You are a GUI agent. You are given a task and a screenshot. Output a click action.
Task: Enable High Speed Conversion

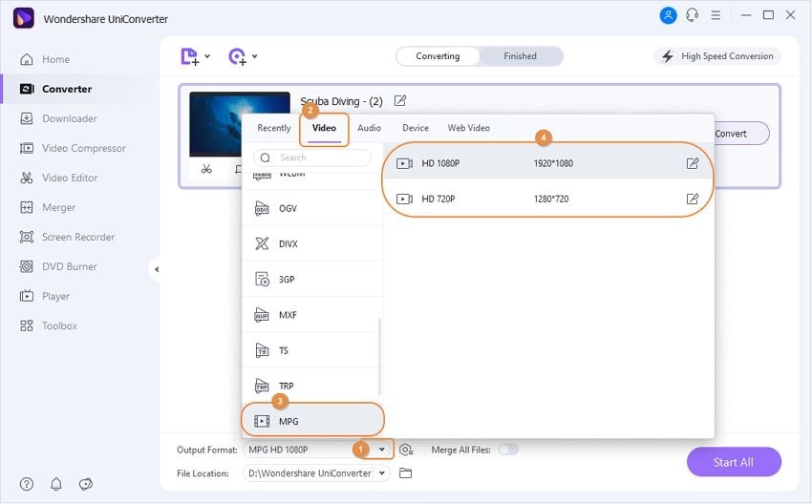click(717, 56)
